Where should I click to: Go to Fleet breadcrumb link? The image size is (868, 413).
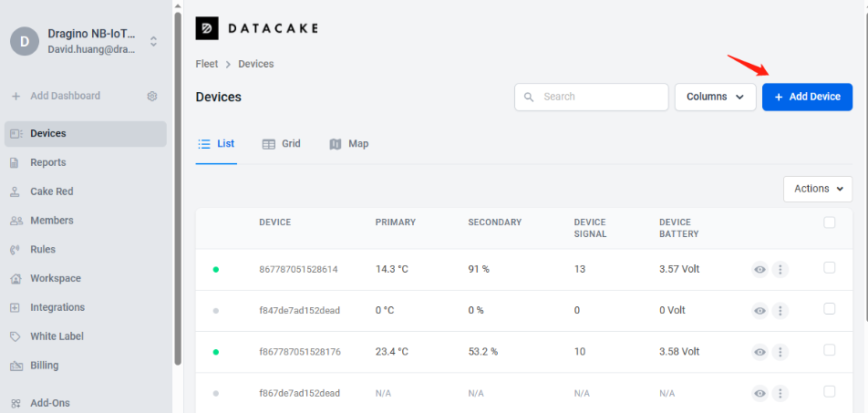(206, 64)
